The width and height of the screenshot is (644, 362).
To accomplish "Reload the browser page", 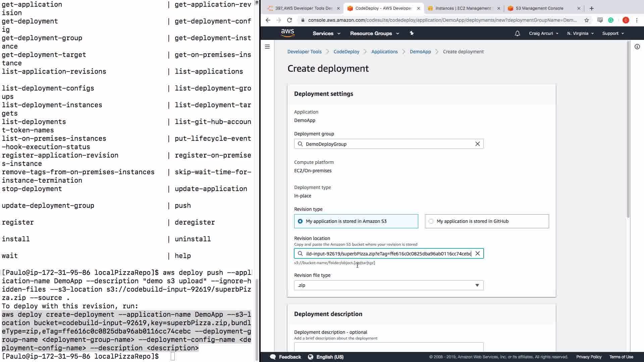I will click(x=289, y=20).
